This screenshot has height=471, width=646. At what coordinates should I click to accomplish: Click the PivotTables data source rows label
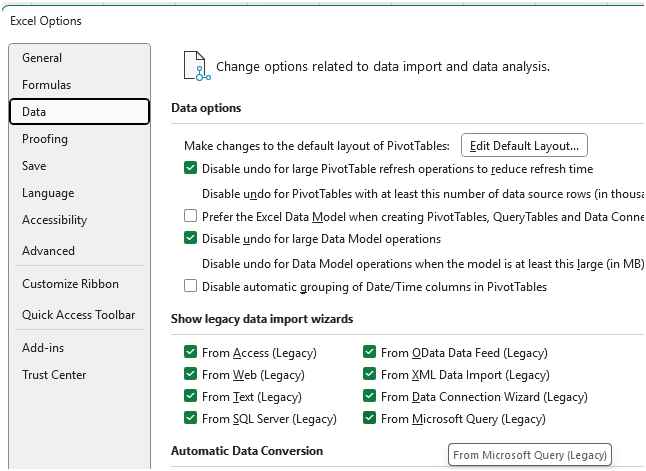pyautogui.click(x=423, y=194)
